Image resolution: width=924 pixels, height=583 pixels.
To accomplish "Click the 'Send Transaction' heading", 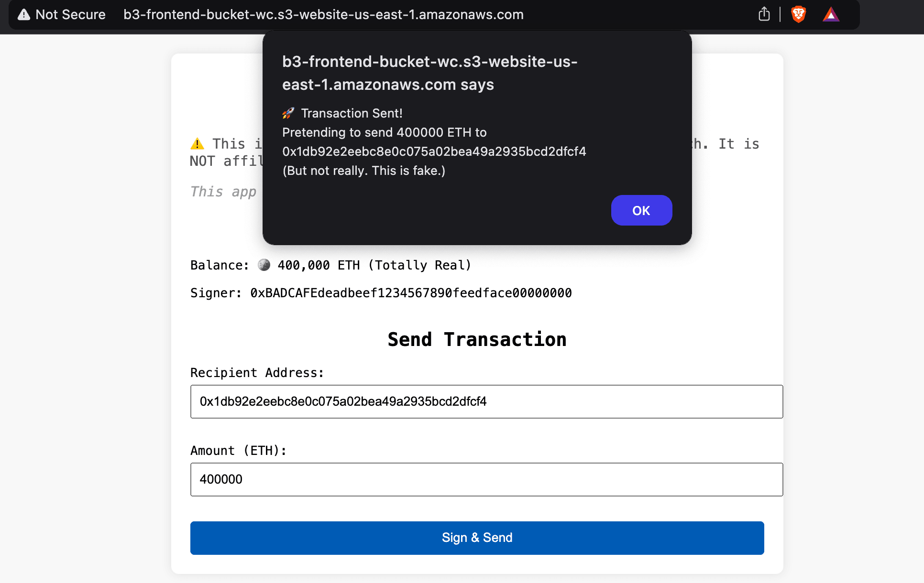I will pyautogui.click(x=477, y=339).
